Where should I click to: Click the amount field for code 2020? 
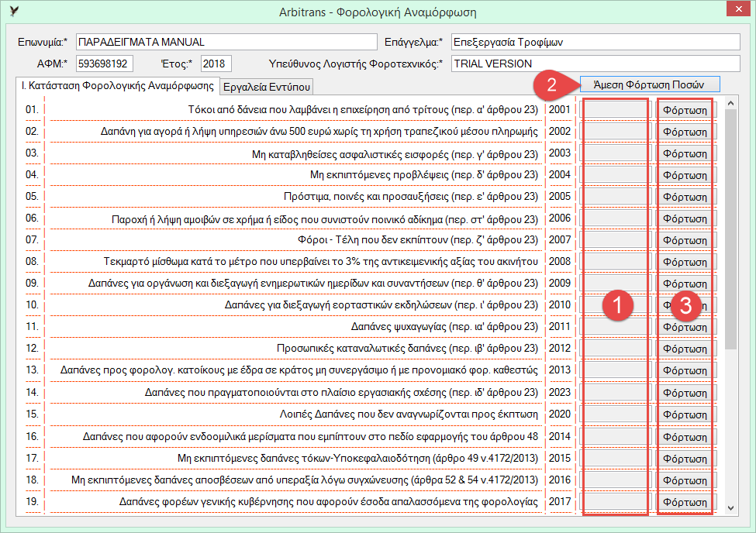pyautogui.click(x=615, y=414)
